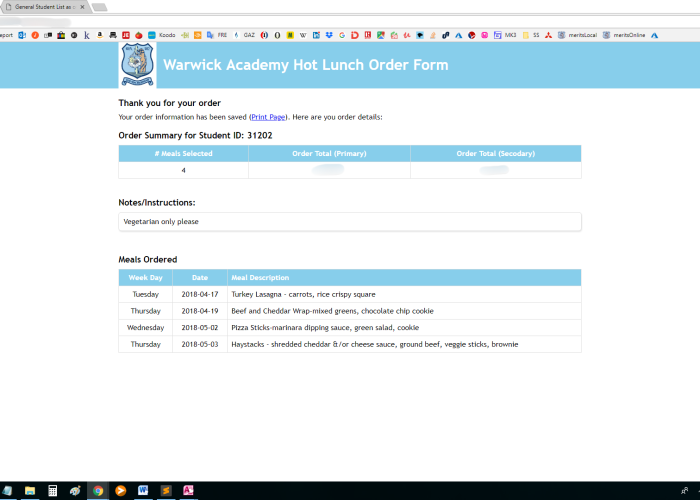Open the first blue Azure bookmark icon
The height and width of the screenshot is (500, 700).
[x=458, y=35]
